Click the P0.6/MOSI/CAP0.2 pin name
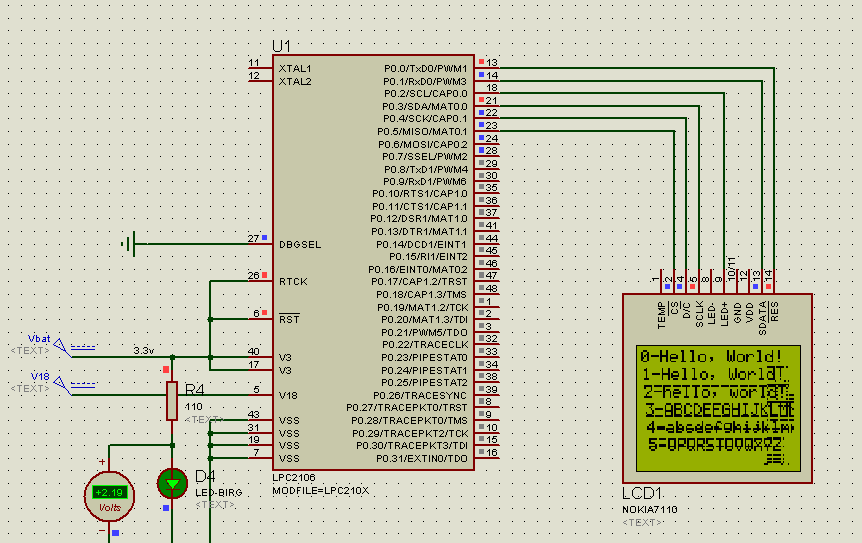Viewport: 862px width, 543px height. tap(423, 145)
